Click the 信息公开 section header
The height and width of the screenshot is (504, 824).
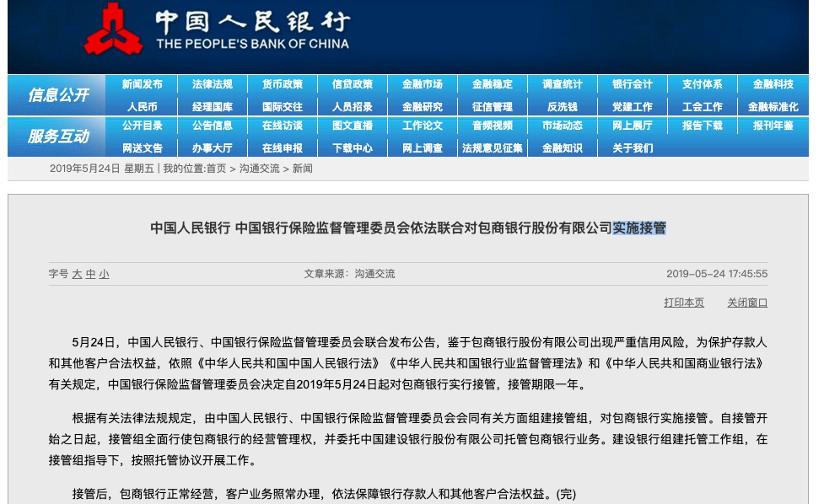tap(58, 95)
